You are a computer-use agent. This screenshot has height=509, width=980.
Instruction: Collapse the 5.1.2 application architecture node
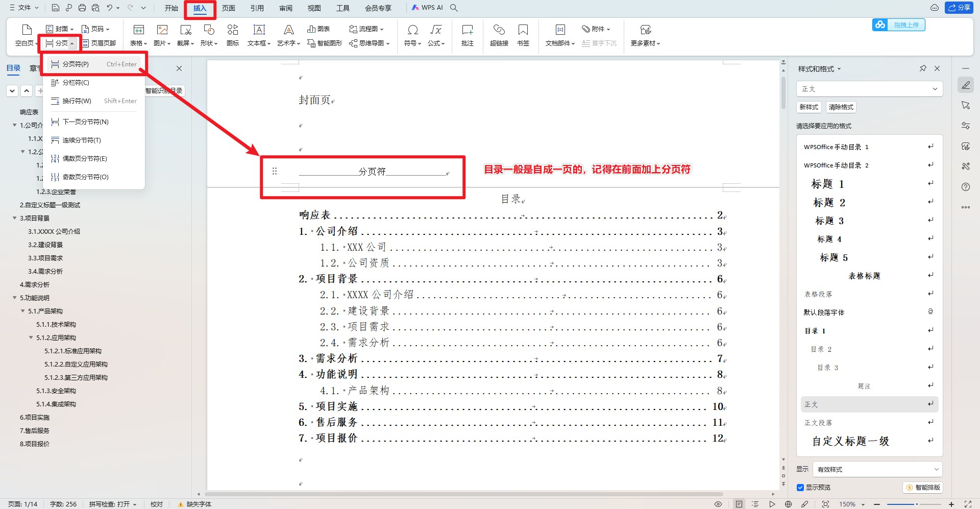point(31,337)
